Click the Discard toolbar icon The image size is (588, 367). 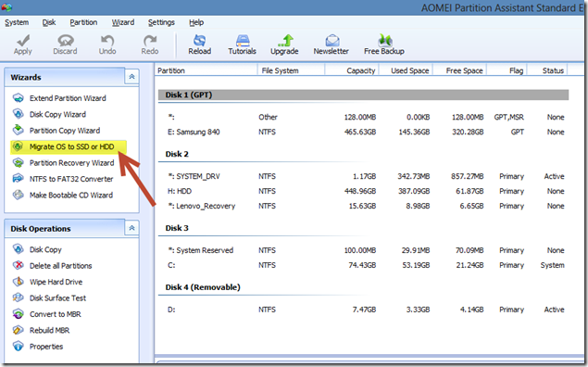click(x=65, y=40)
